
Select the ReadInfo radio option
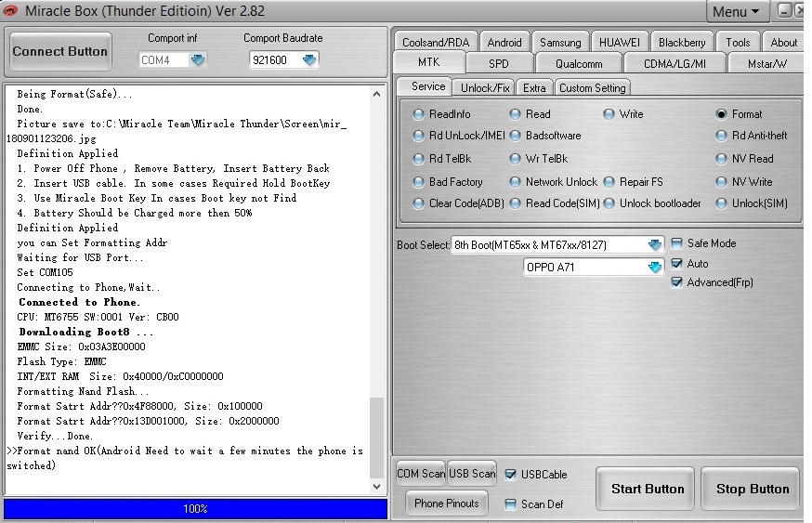pyautogui.click(x=418, y=114)
